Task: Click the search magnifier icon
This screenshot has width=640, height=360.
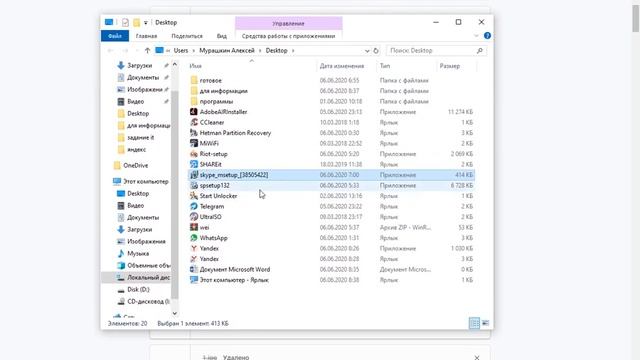Action: click(480, 51)
